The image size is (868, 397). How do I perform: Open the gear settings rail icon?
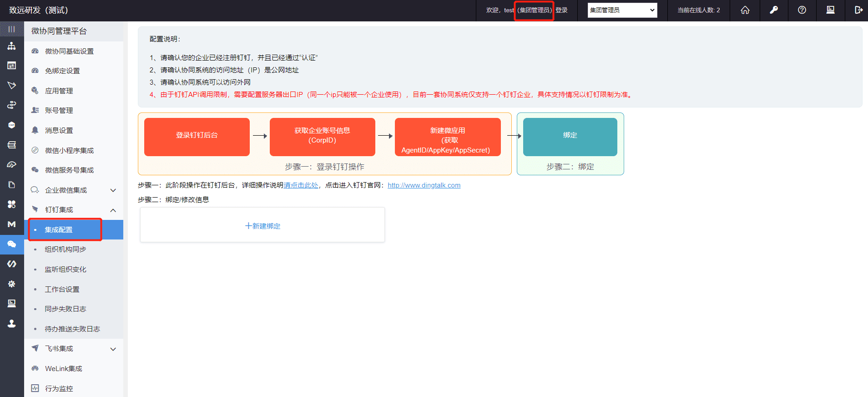point(12,284)
